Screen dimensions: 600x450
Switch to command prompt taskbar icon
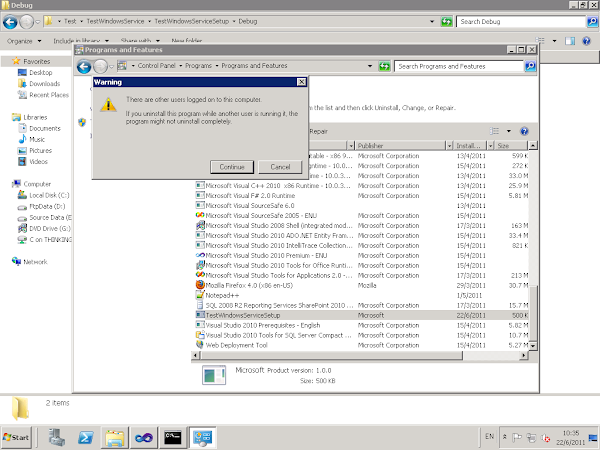click(x=173, y=437)
